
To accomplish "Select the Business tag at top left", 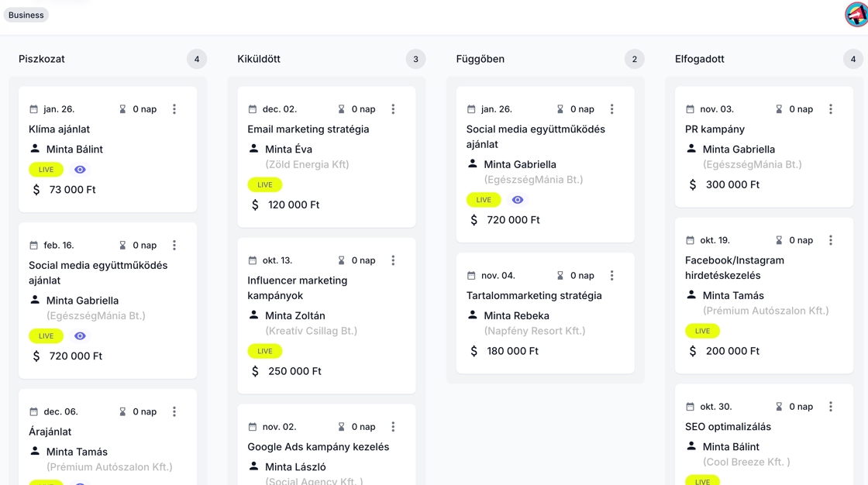I will [x=26, y=15].
